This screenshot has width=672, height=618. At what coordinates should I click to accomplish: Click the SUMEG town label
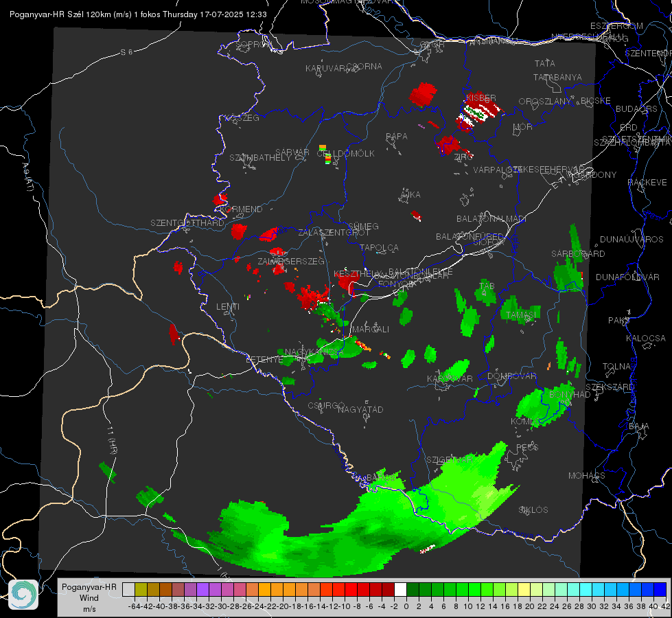click(363, 226)
